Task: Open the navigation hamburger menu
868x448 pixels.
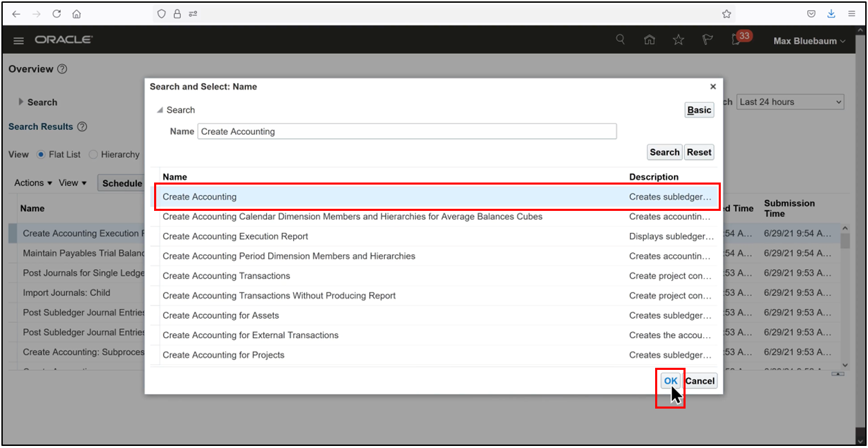Action: [x=19, y=40]
